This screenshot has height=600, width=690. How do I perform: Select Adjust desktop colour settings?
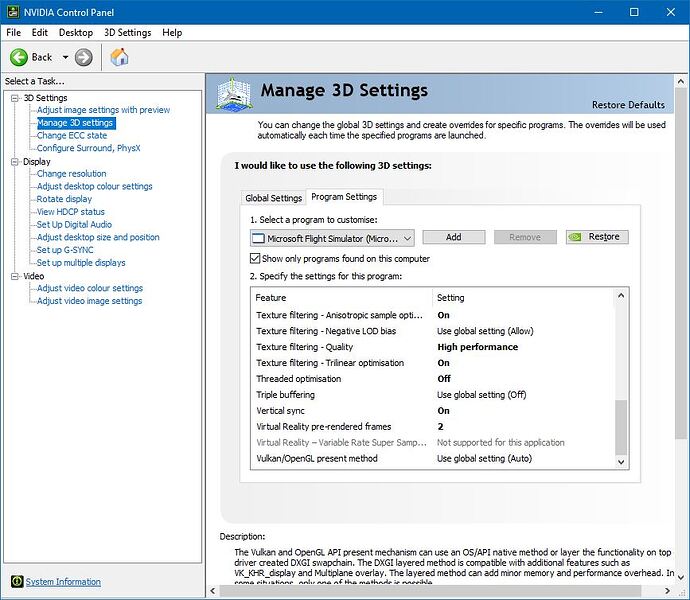95,187
